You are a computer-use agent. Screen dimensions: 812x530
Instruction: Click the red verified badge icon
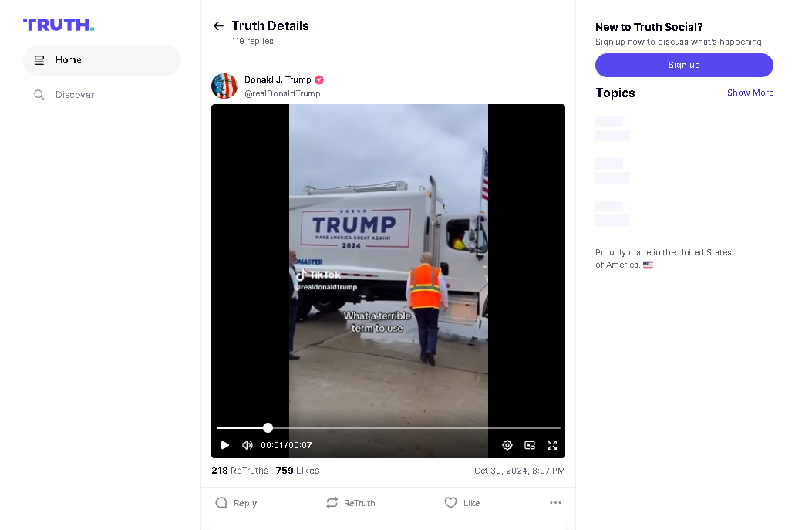319,79
